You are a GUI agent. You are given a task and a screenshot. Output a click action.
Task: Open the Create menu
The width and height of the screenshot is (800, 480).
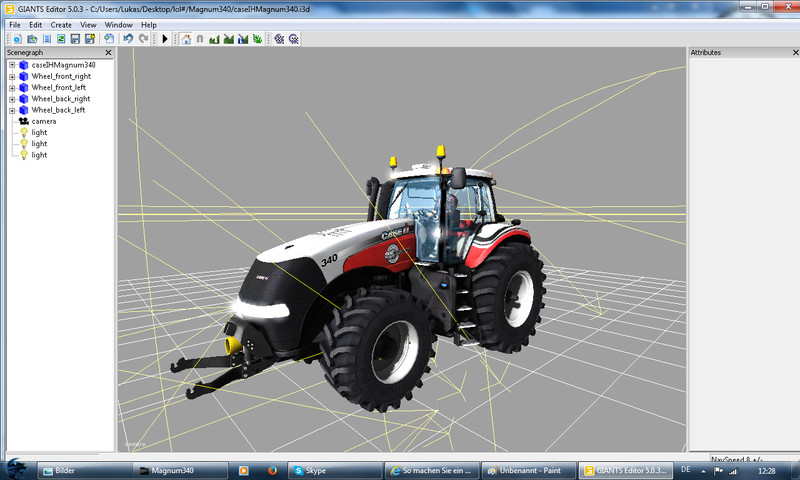pos(61,24)
